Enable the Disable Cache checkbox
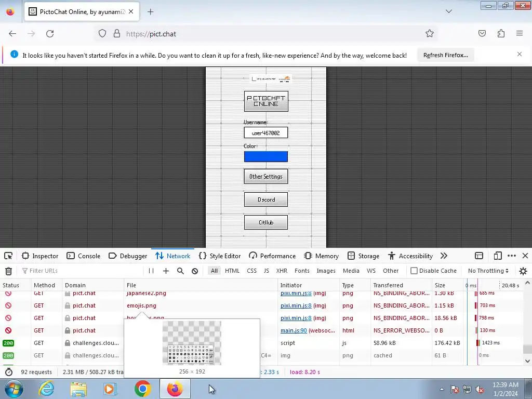This screenshot has height=399, width=532. pyautogui.click(x=414, y=271)
